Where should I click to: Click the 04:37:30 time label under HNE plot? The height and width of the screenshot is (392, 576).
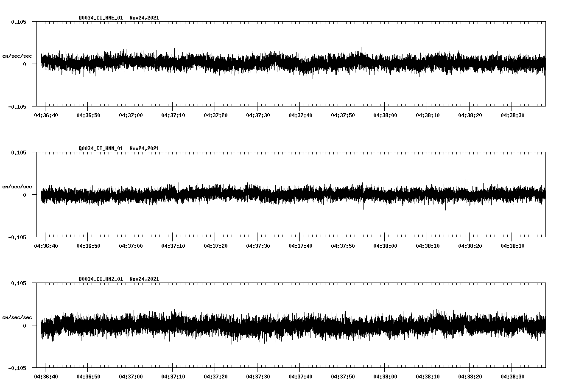coord(258,115)
